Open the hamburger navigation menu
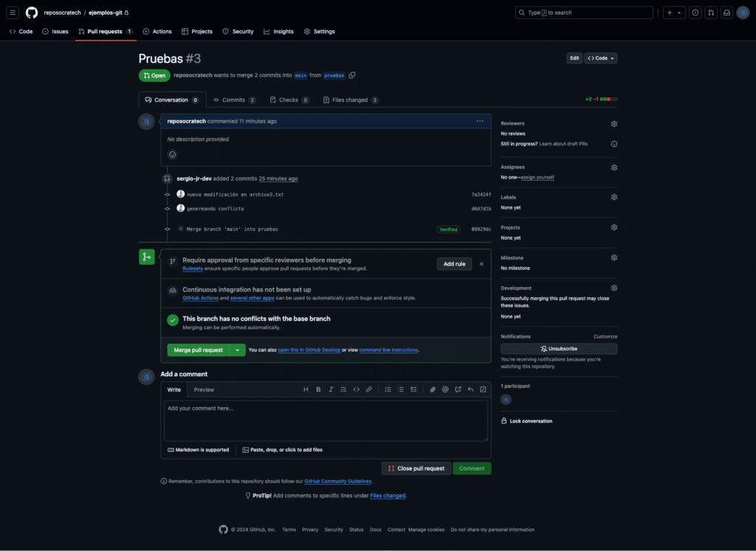The image size is (756, 551). point(13,13)
